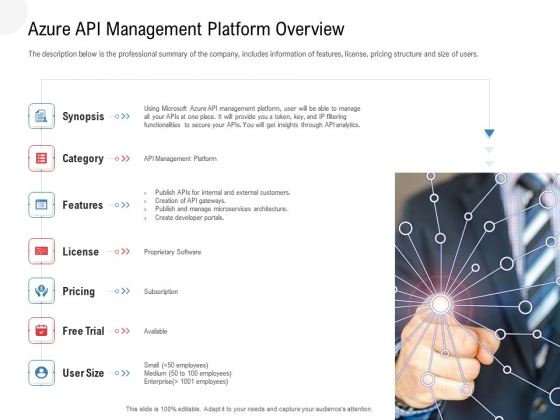Viewport: 560px width, 420px height.
Task: Select the Features heading label
Action: tap(82, 205)
